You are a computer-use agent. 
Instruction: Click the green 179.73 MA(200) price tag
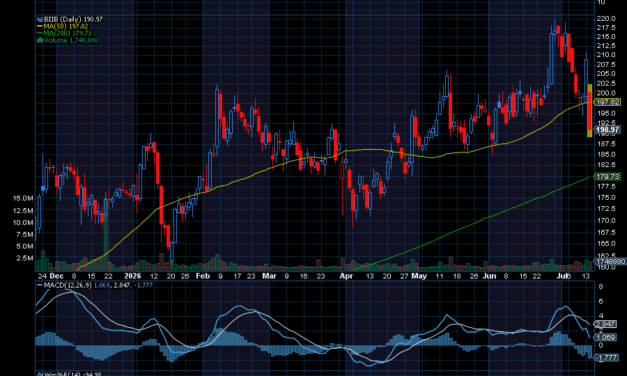coord(607,176)
